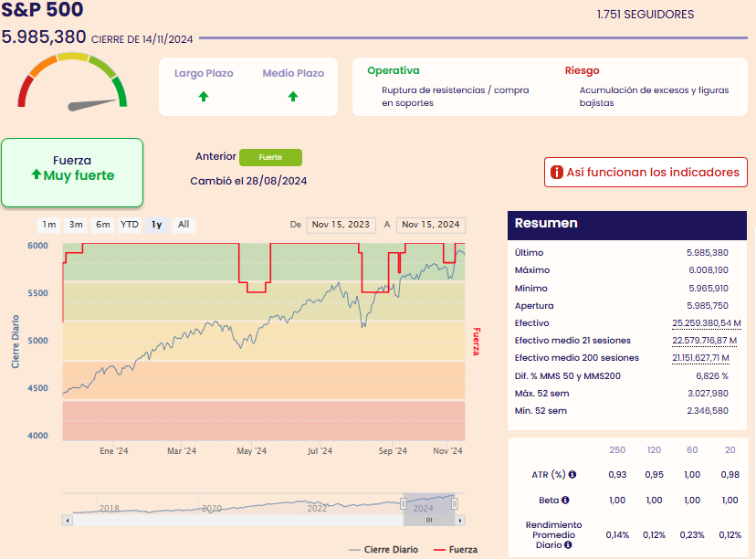Image resolution: width=756 pixels, height=559 pixels.
Task: Click ATR 250 value 0,93
Action: (x=617, y=475)
